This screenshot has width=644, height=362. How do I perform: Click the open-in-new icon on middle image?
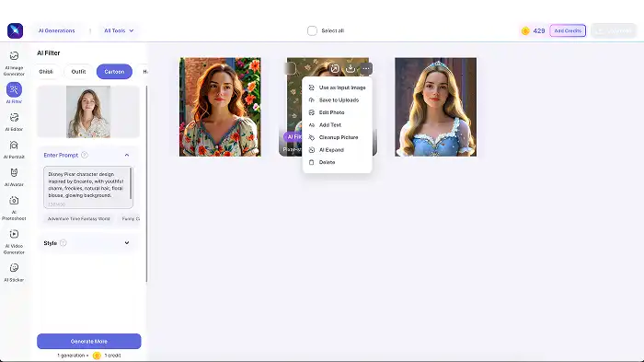click(x=335, y=68)
